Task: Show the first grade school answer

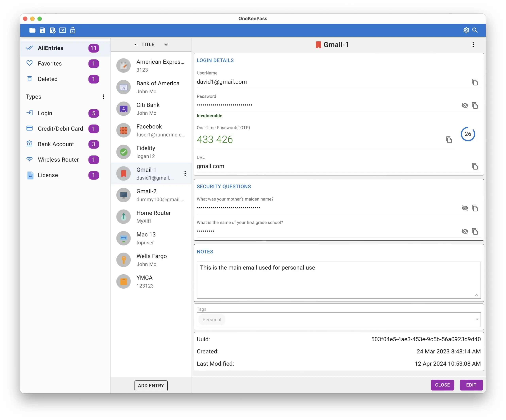Action: pyautogui.click(x=465, y=231)
